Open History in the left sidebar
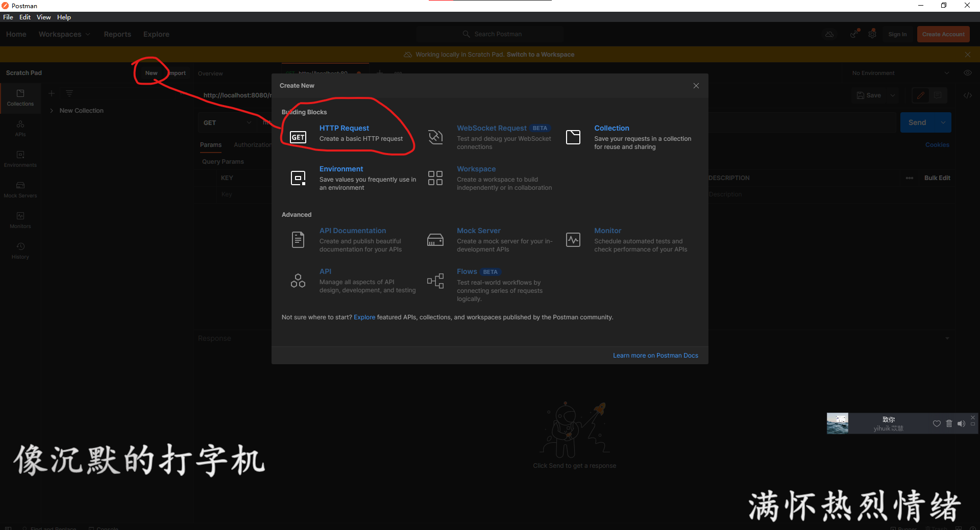Image resolution: width=980 pixels, height=530 pixels. pos(20,251)
